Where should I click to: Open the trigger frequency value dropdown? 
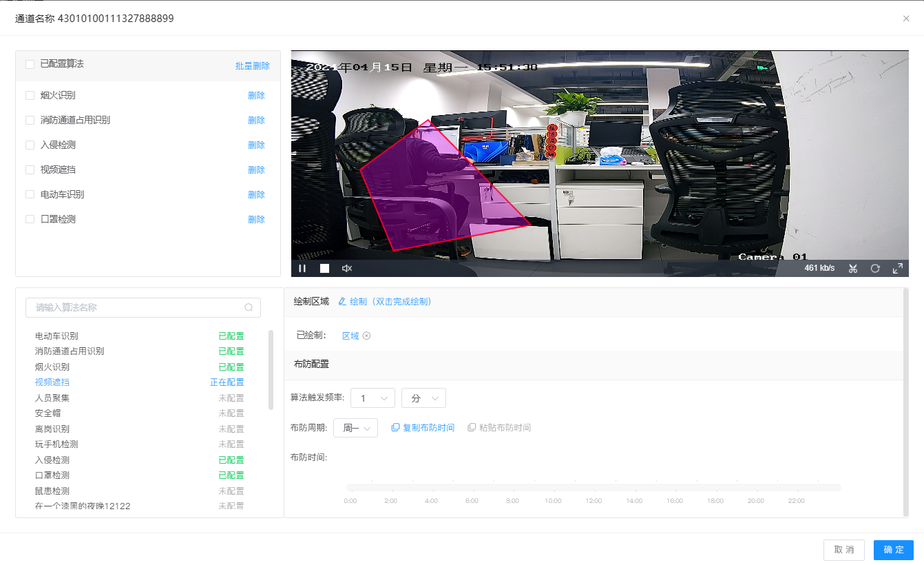click(x=372, y=398)
